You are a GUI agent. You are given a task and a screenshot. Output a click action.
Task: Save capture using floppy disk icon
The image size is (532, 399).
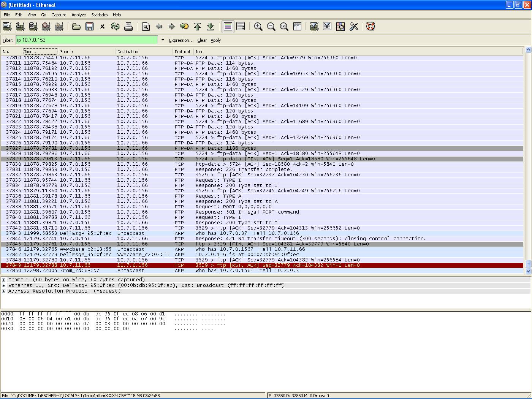point(89,27)
